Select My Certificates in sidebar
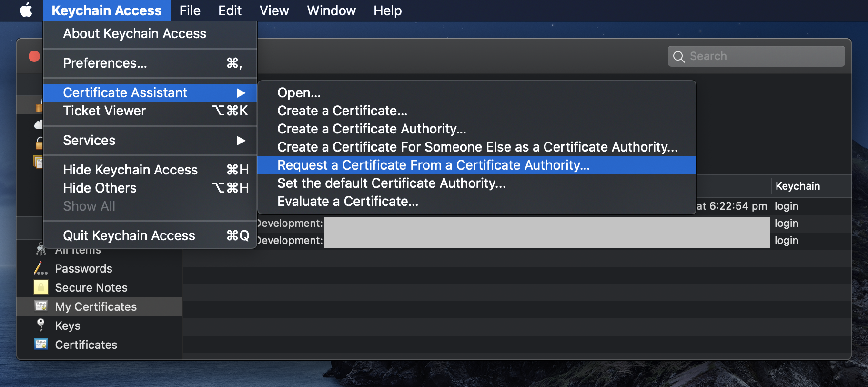Screen dimensions: 868x387 (100, 306)
